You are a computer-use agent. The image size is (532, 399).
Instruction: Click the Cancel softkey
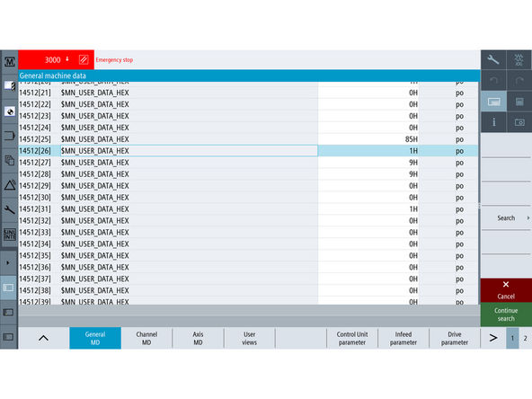coord(506,290)
